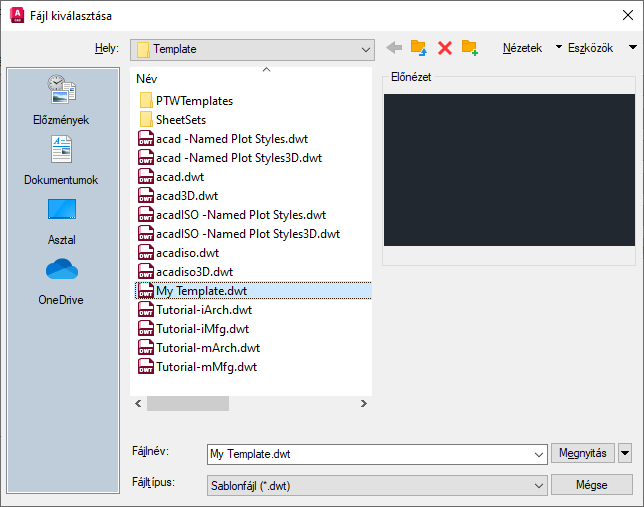Click the scroll left arrow
This screenshot has height=507, width=644.
(138, 403)
